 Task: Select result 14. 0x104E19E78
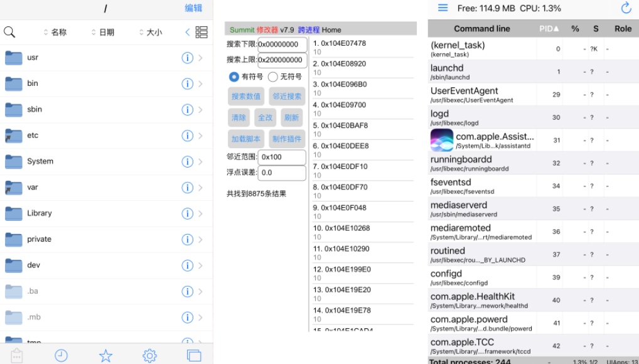363,314
